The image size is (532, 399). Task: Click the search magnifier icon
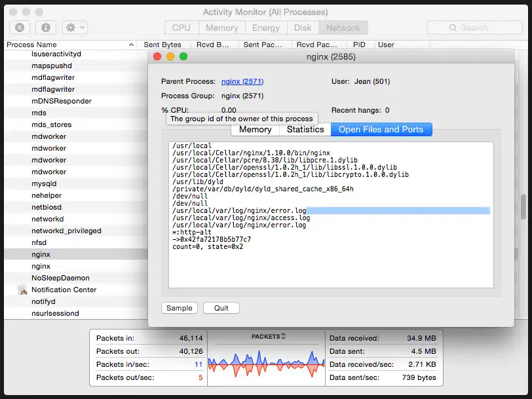[x=453, y=28]
